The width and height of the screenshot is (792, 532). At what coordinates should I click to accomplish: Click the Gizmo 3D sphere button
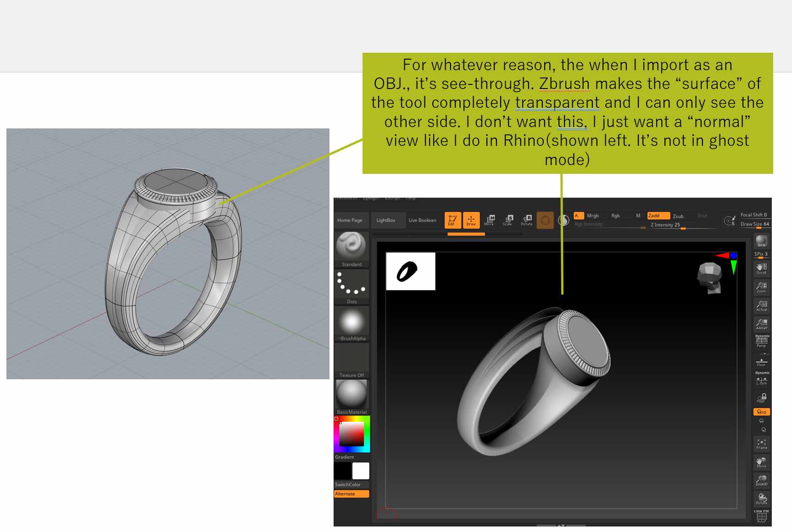tap(545, 221)
